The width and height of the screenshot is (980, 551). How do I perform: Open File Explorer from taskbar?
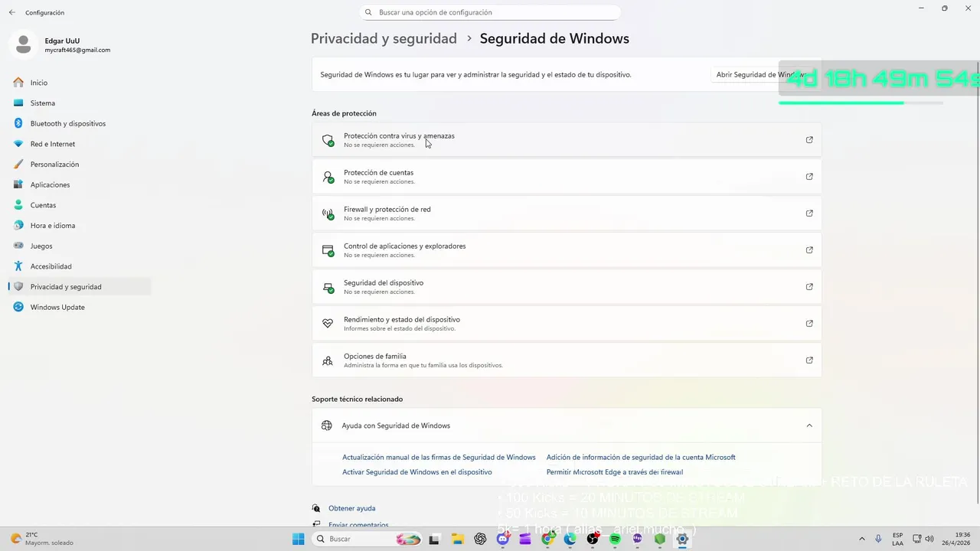click(x=457, y=539)
